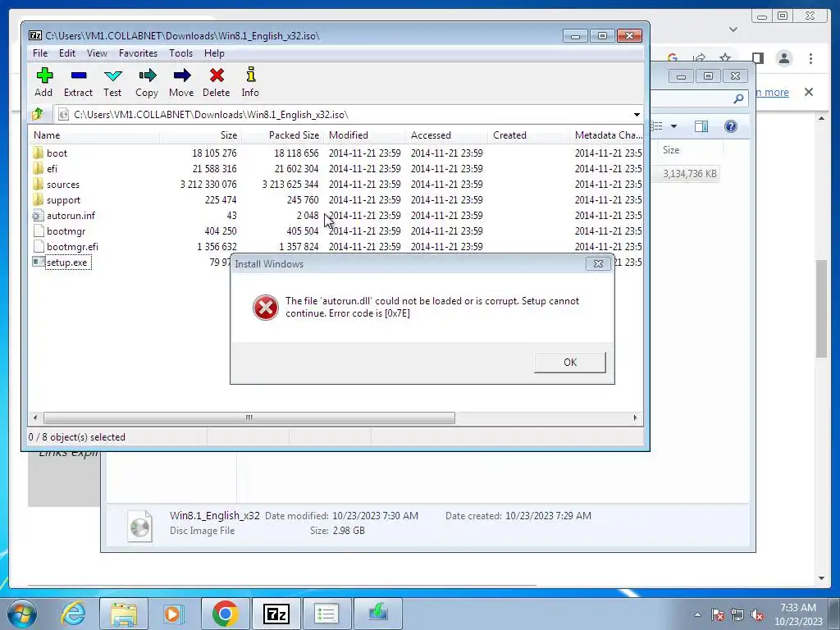Click the Action Center flag icon
Image resolution: width=840 pixels, height=630 pixels.
pyautogui.click(x=717, y=615)
